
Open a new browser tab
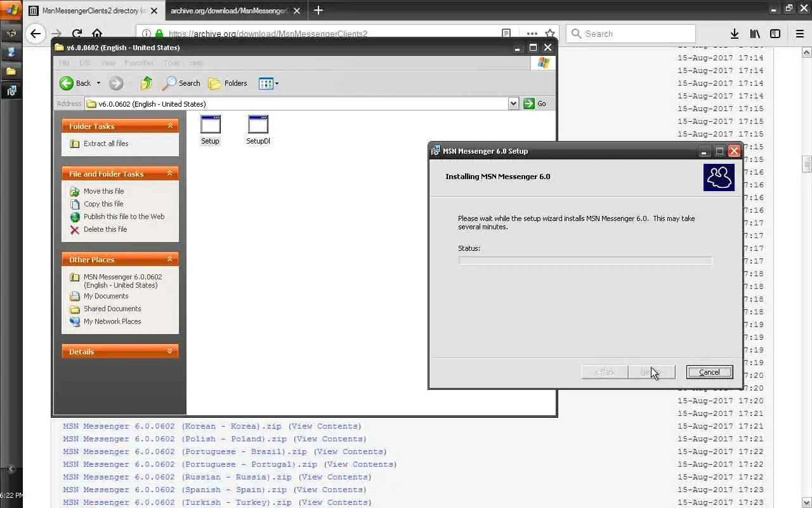pos(318,10)
